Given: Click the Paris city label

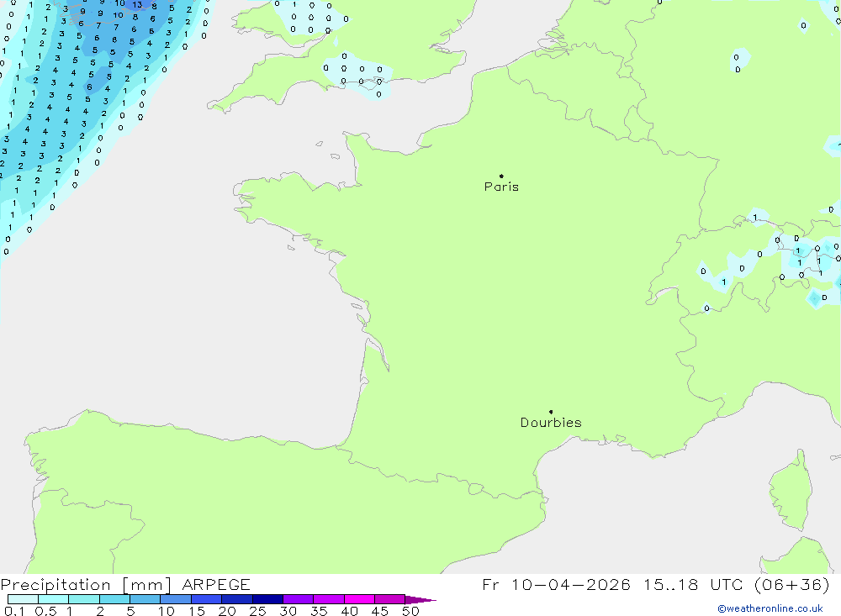Looking at the screenshot, I should [501, 187].
